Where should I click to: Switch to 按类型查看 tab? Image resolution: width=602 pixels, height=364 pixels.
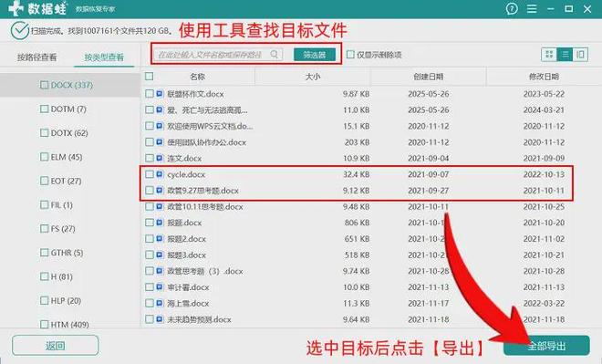click(104, 57)
